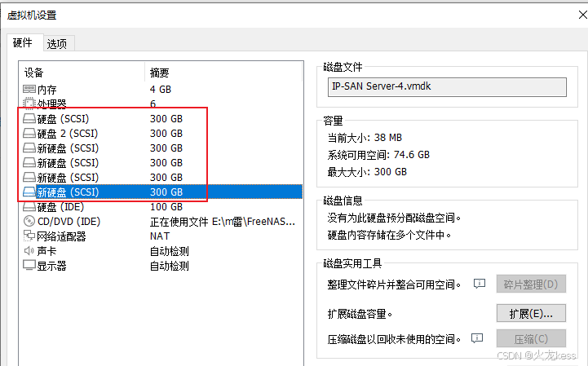Click the processor count value 6

click(153, 104)
